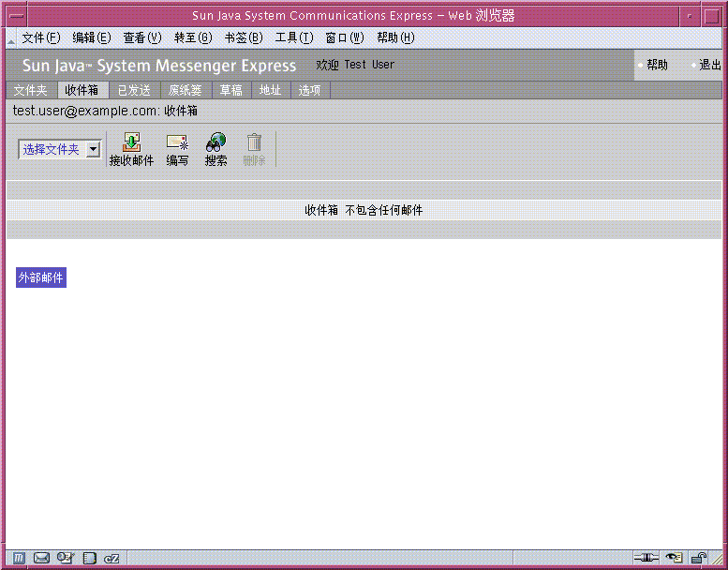Click the 退出 logout link
This screenshot has width=728, height=570.
(710, 65)
